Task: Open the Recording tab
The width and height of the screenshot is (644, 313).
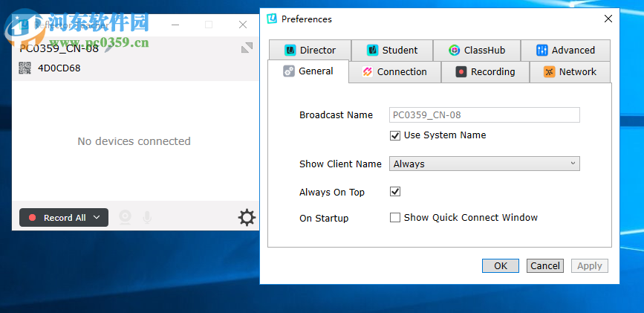Action: (x=486, y=72)
